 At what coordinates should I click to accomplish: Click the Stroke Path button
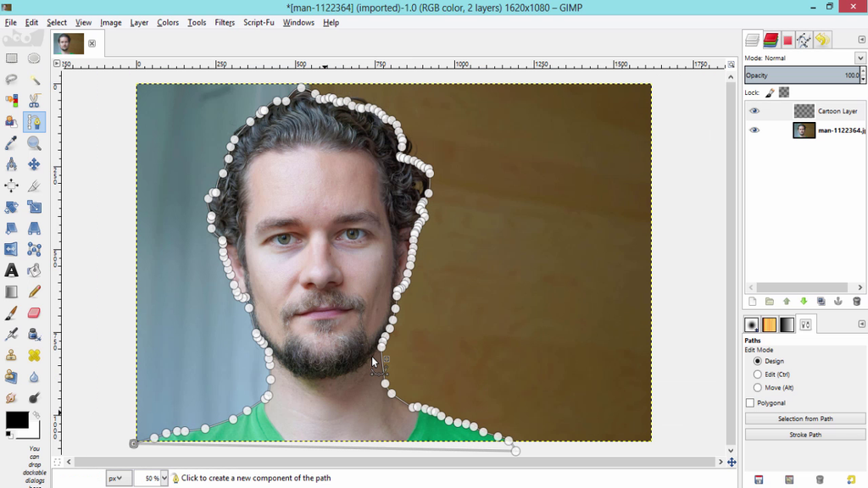(804, 434)
